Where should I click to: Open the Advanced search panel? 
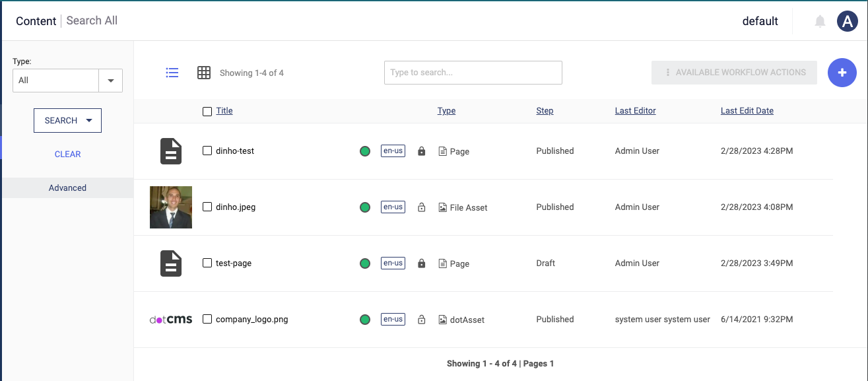(67, 188)
